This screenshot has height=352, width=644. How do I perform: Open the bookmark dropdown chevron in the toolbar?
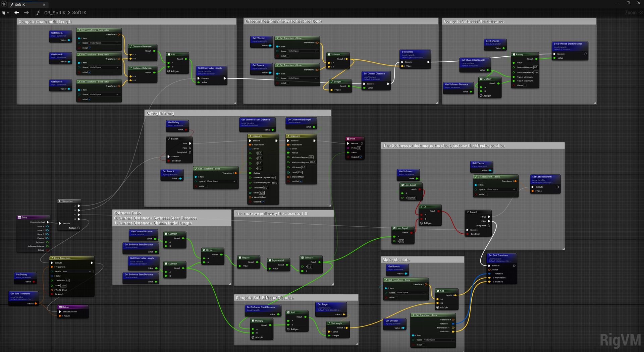8,12
